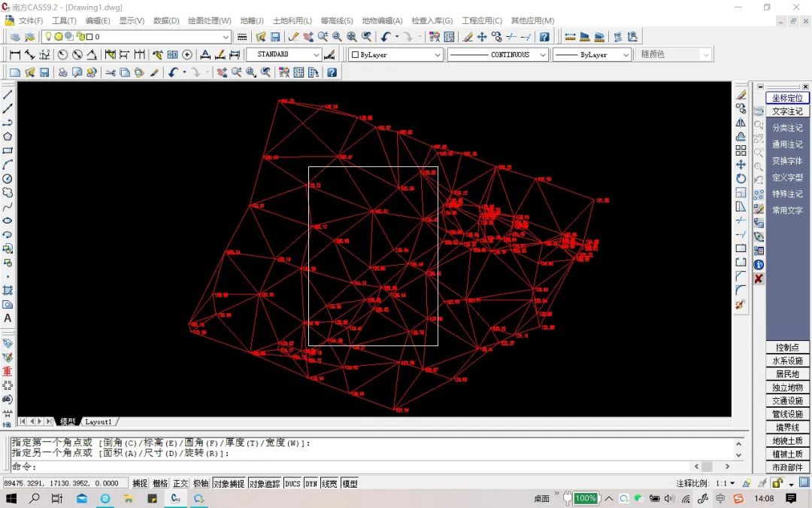812x508 pixels.
Task: Click the Linear dimension tool
Action: point(15,54)
